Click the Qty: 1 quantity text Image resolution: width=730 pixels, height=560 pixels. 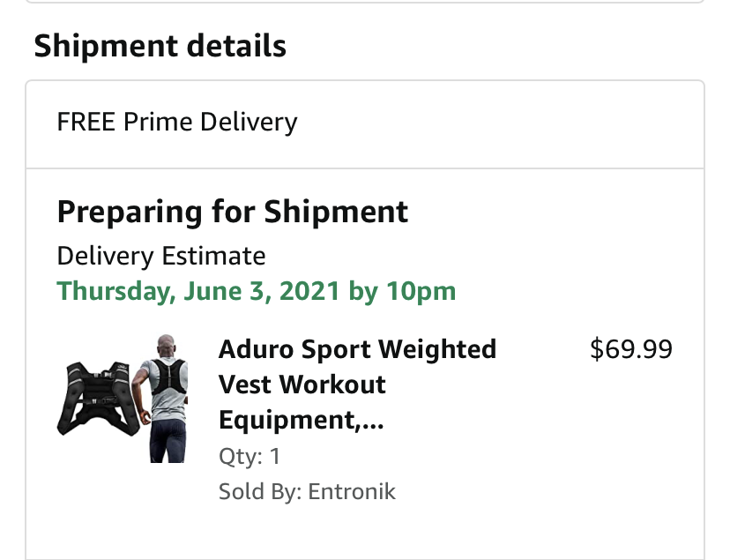click(x=250, y=456)
